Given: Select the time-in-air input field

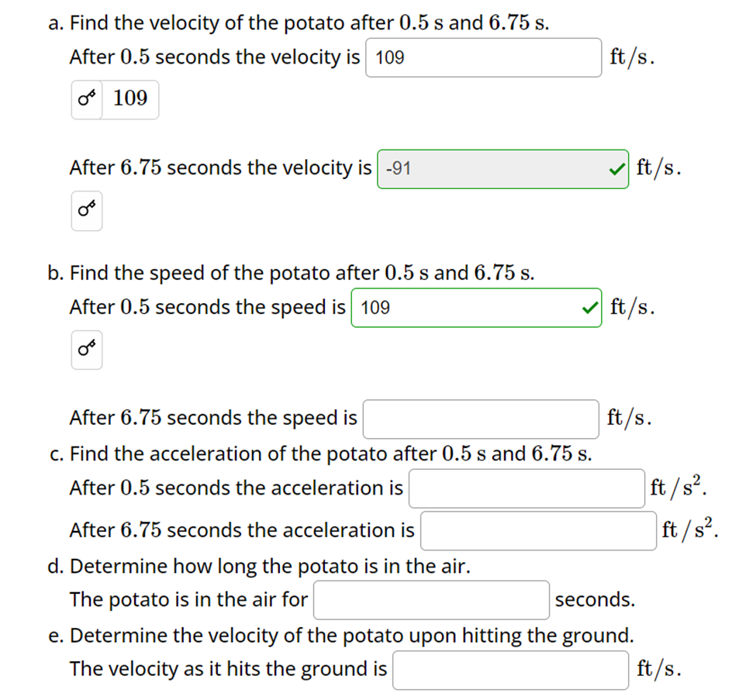Looking at the screenshot, I should [431, 599].
